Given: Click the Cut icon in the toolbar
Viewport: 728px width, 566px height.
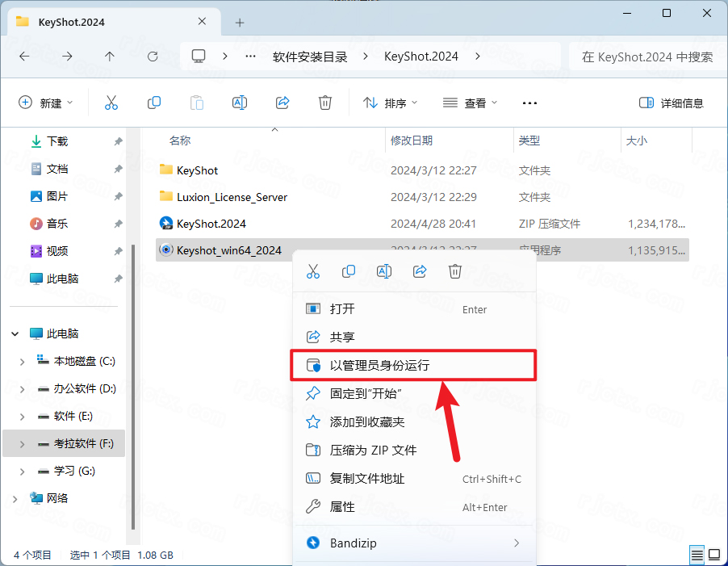Looking at the screenshot, I should 111,103.
